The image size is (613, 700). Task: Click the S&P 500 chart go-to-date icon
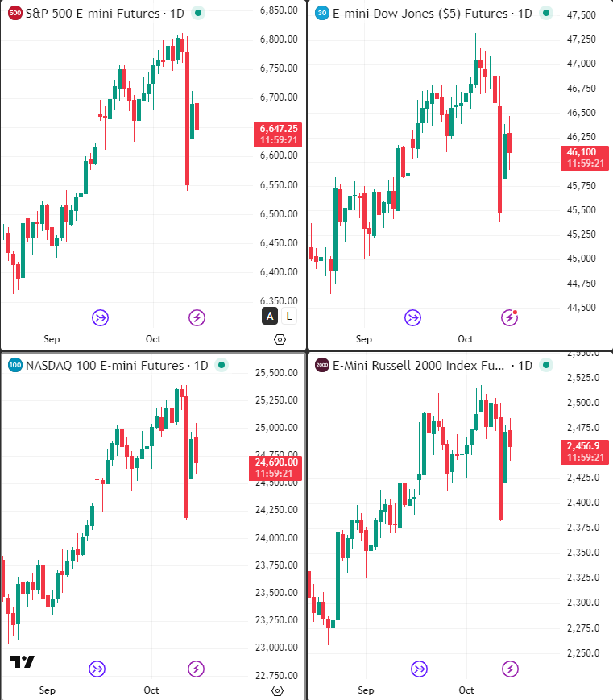pos(100,317)
